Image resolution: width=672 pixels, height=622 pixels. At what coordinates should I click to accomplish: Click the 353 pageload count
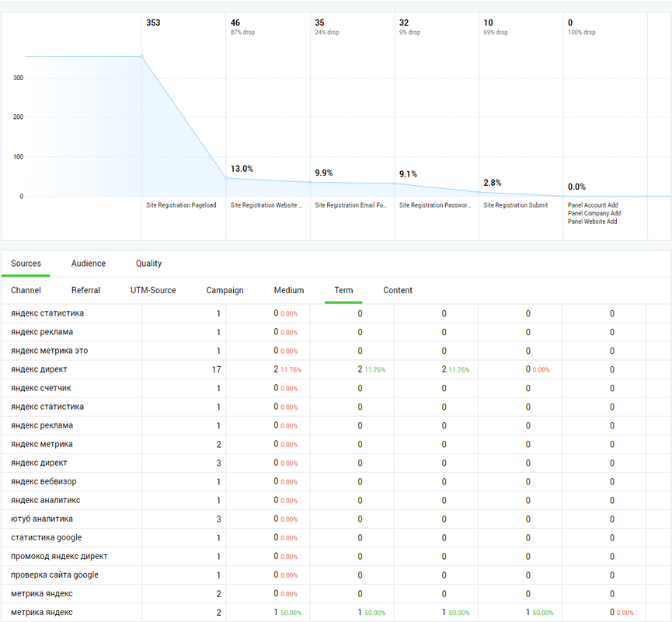coord(153,23)
